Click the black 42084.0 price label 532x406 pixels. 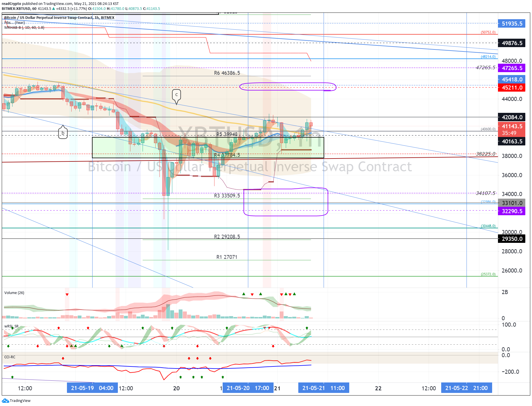click(512, 117)
